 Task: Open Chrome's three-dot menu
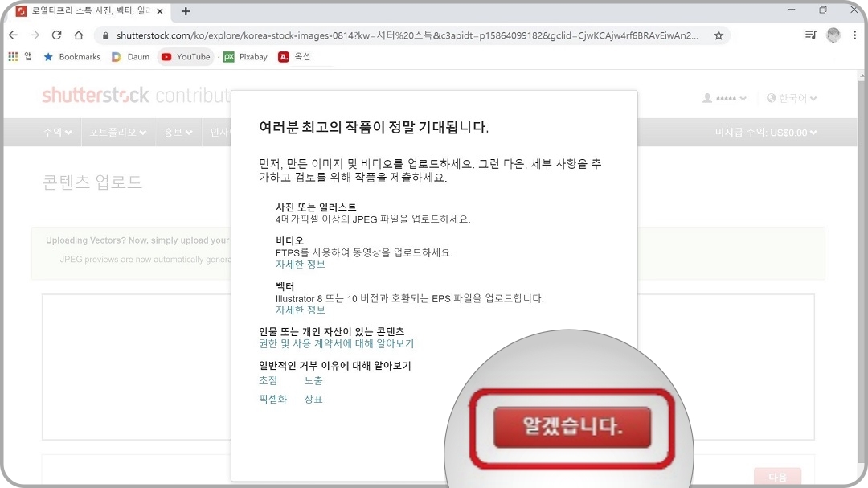coord(854,35)
